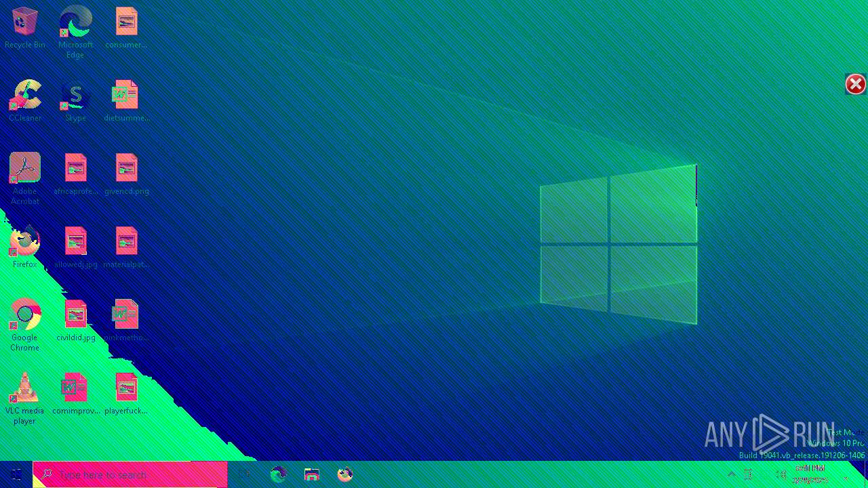Open the notification center icon
Screen dimensions: 868x488
[846, 474]
